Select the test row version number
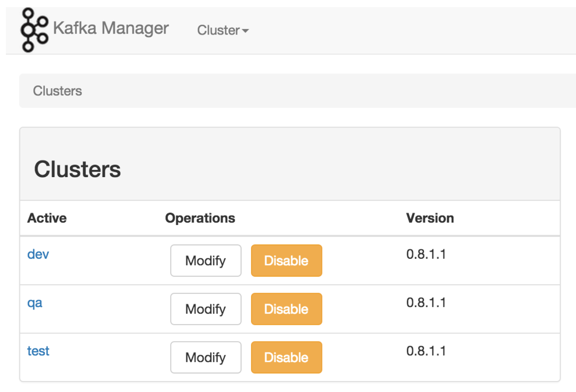Image resolution: width=576 pixels, height=392 pixels. [x=426, y=351]
